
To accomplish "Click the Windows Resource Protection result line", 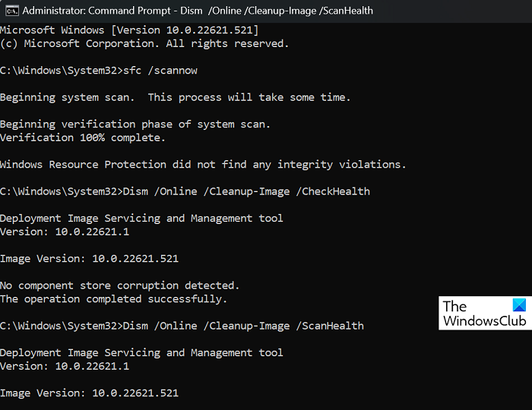I will 203,164.
